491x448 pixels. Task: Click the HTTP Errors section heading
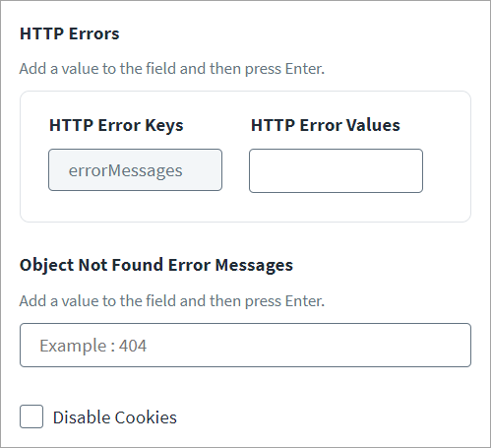click(x=70, y=33)
